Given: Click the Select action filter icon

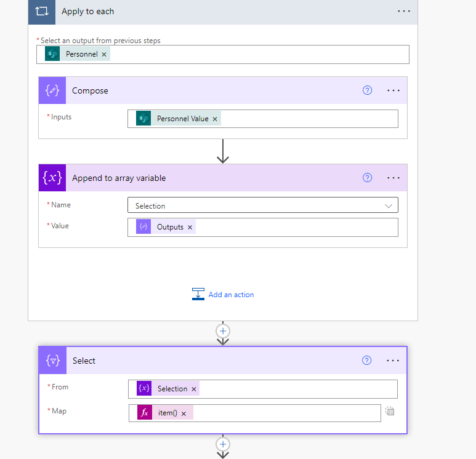Looking at the screenshot, I should tap(53, 361).
